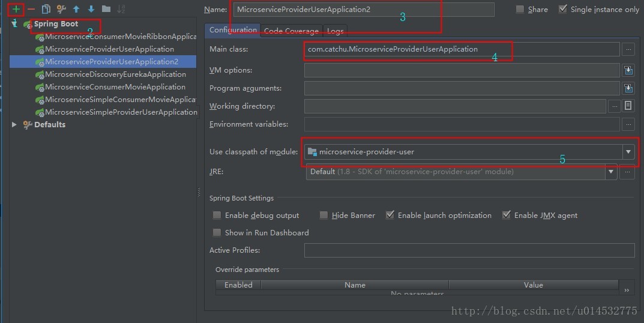
Task: Open Use classpath of module dropdown
Action: point(628,152)
